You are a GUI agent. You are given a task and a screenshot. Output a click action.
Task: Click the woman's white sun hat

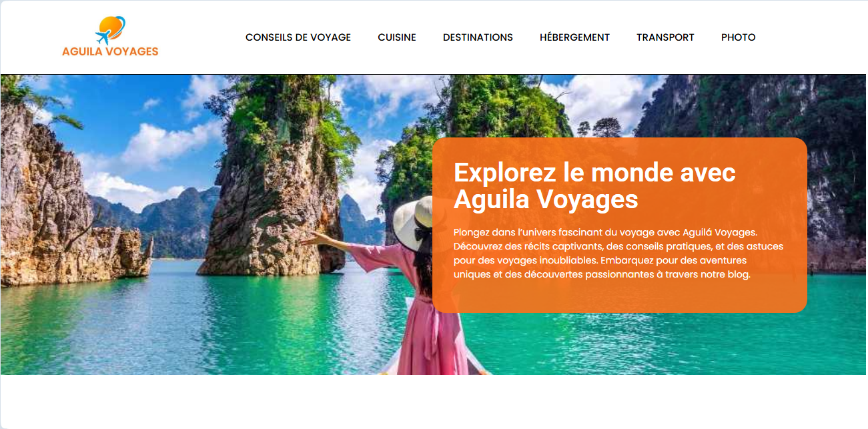(414, 222)
